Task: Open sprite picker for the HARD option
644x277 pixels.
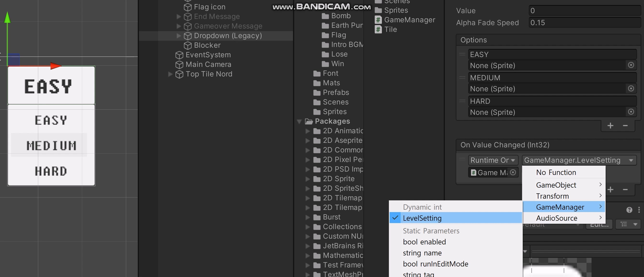Action: click(x=631, y=112)
